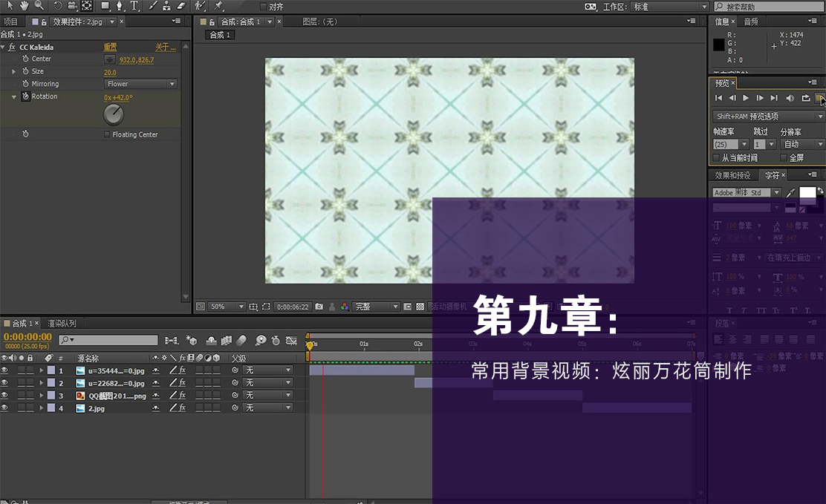Toggle Draft 3D in timeline
Viewport: 826px width, 504px height.
coord(191,341)
